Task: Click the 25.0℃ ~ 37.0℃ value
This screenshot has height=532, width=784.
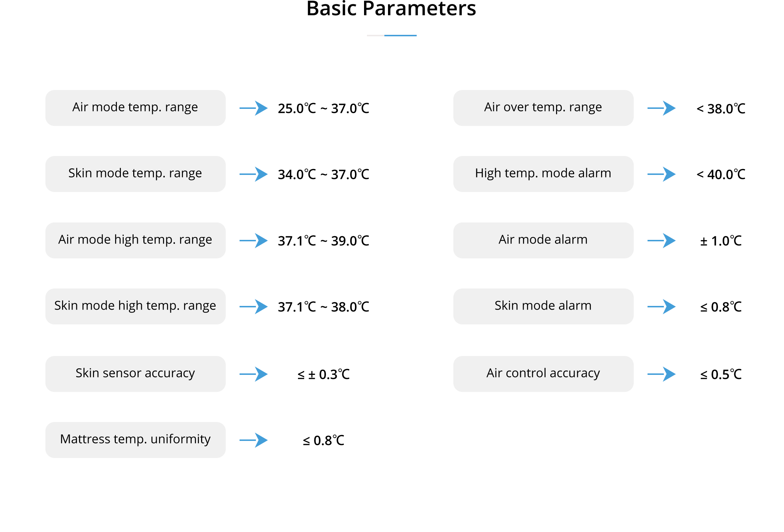Action: point(323,109)
